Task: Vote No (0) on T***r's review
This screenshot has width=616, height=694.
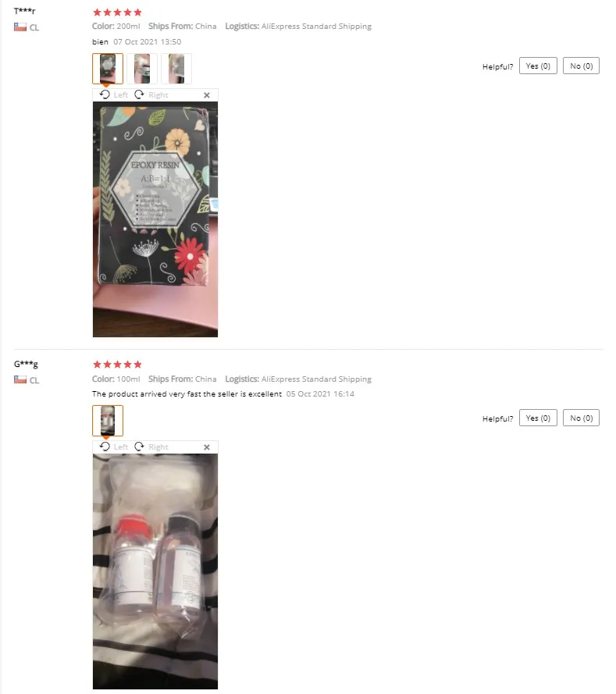Action: pos(581,66)
